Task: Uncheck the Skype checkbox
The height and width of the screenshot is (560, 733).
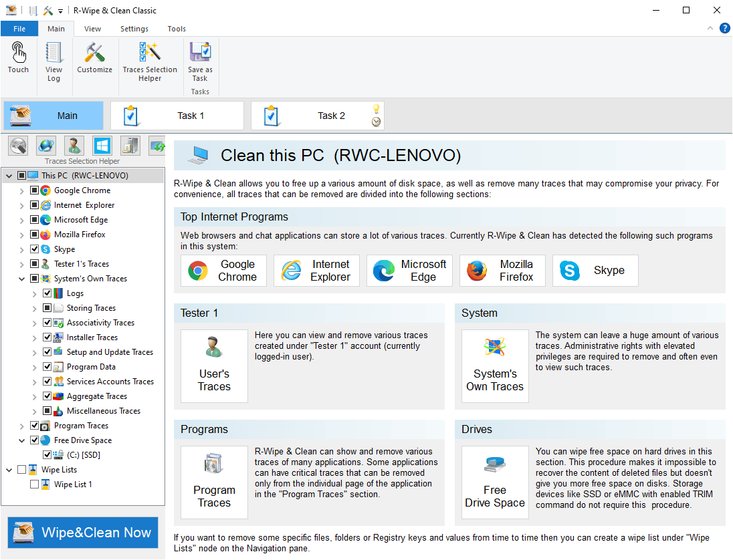Action: click(35, 249)
